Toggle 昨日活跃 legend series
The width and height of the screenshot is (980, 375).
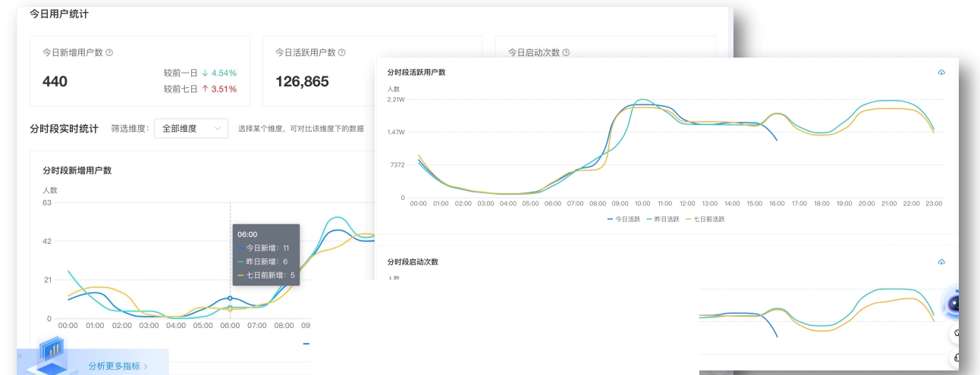tap(664, 219)
